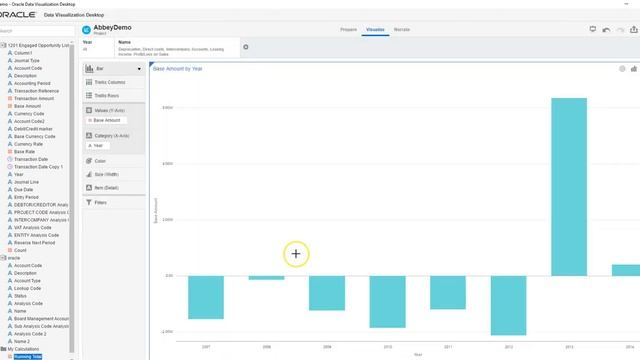
Task: Select the Trellis Rows drop target
Action: tap(114, 96)
